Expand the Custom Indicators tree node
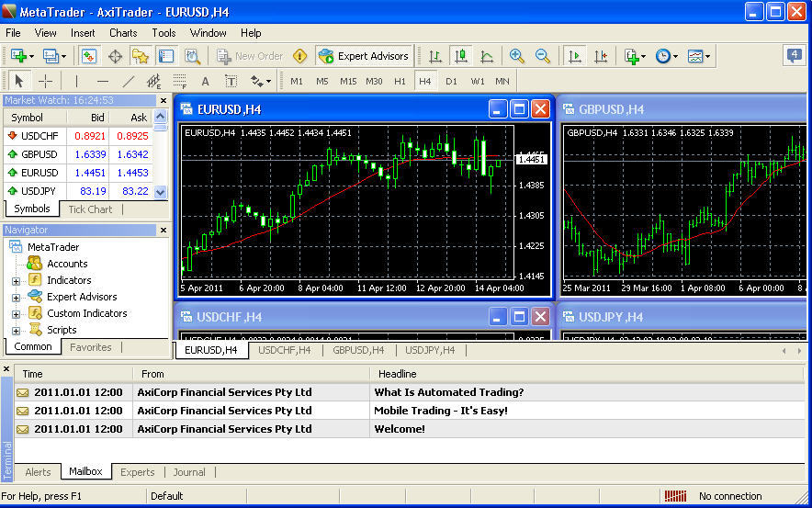This screenshot has width=812, height=508. click(x=16, y=314)
